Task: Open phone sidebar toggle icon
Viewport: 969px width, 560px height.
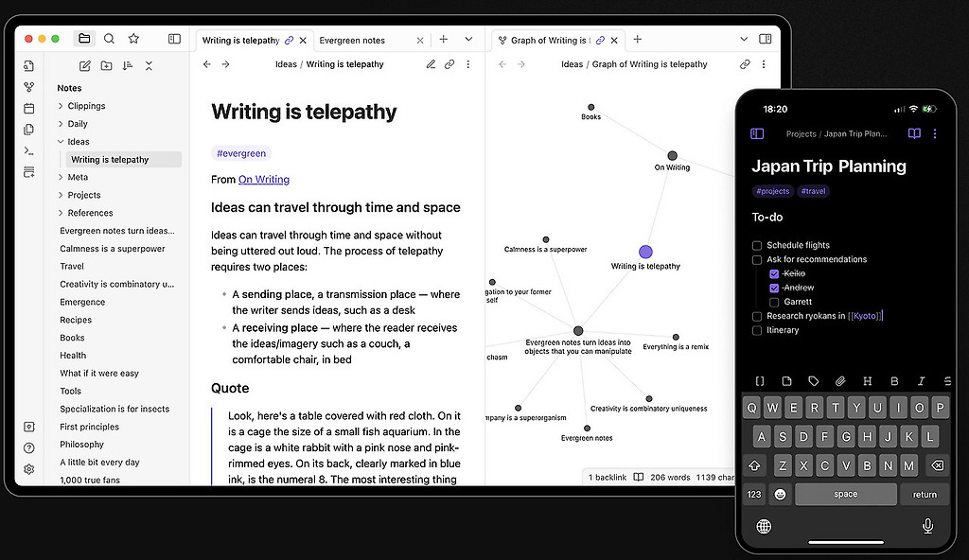Action: click(x=757, y=133)
